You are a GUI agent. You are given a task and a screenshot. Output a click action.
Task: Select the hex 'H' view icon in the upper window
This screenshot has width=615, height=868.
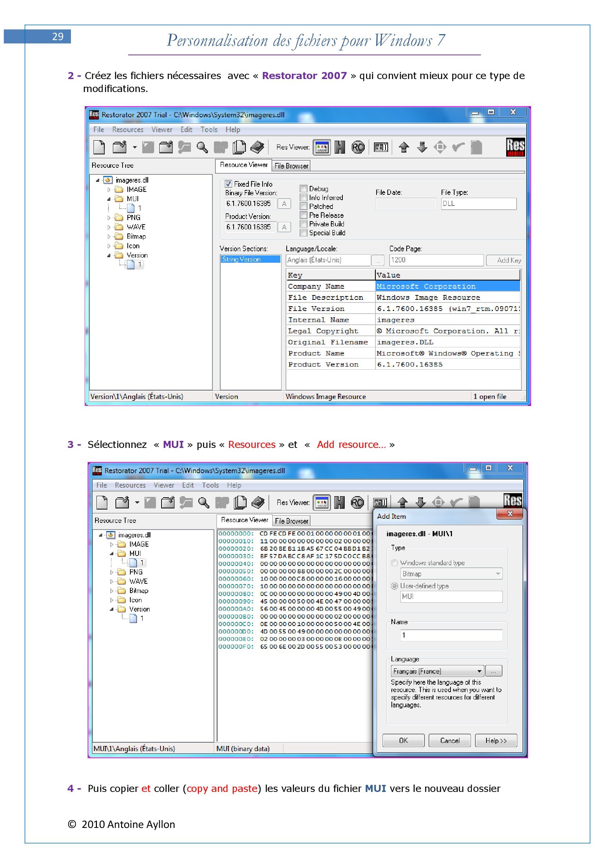click(340, 147)
